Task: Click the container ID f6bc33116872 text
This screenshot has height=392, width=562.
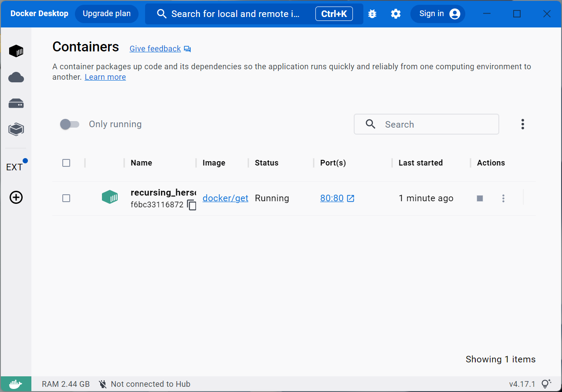Action: pyautogui.click(x=157, y=205)
